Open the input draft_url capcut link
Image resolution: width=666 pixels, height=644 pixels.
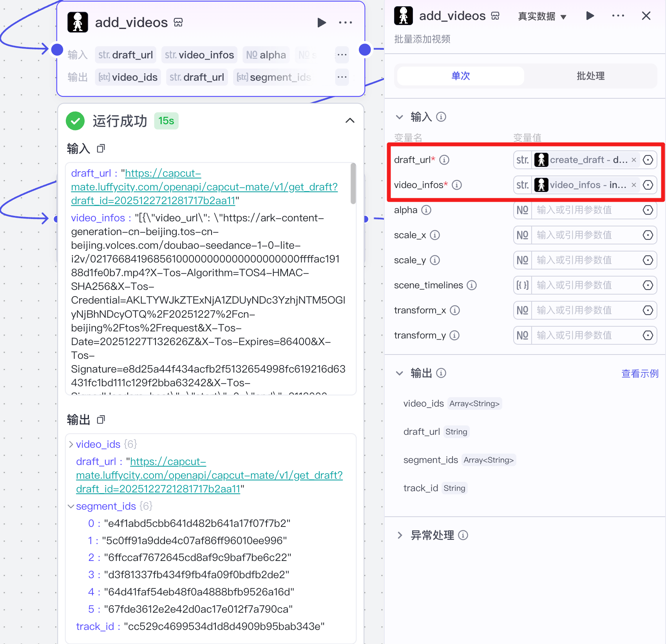[204, 187]
